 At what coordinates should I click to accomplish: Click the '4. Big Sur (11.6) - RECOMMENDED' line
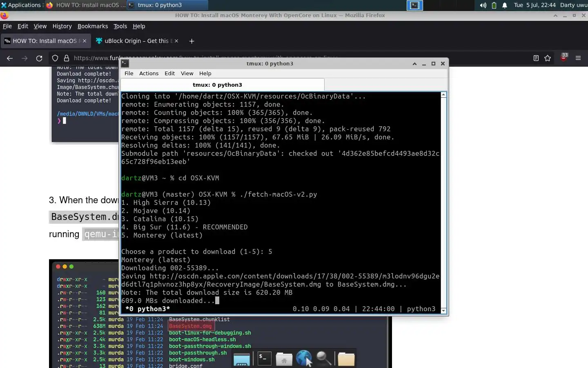[x=184, y=227]
